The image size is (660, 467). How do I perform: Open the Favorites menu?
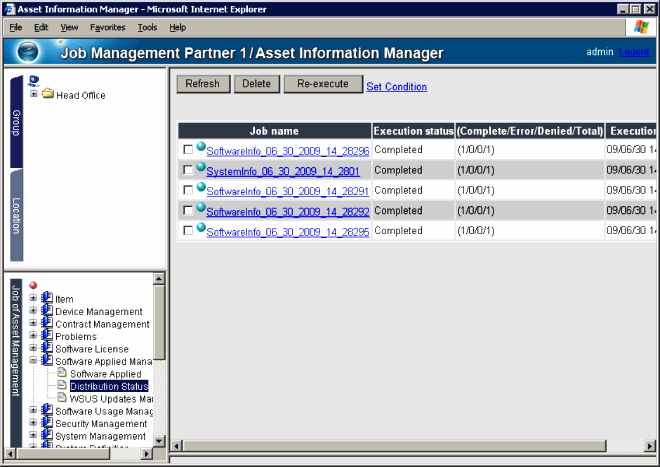click(x=107, y=27)
